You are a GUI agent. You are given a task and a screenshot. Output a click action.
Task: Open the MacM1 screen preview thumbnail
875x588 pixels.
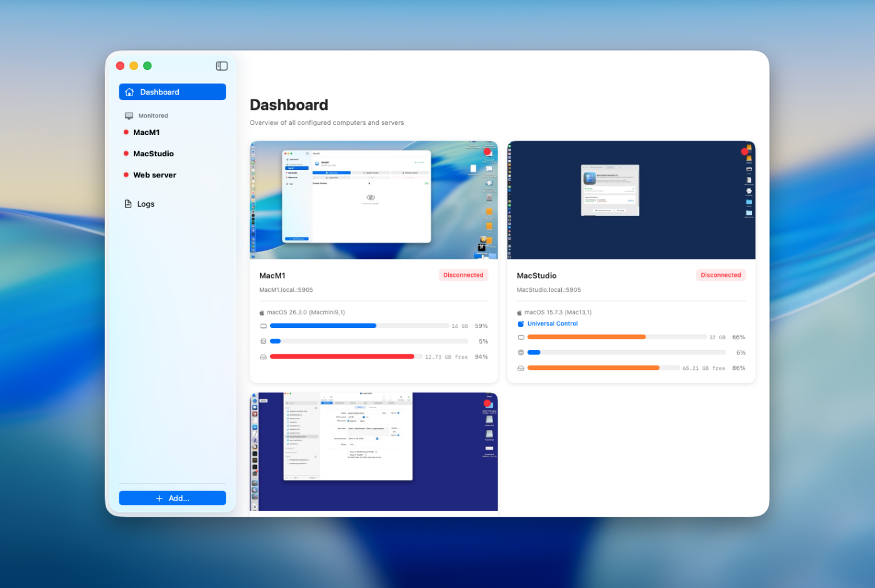pos(374,200)
